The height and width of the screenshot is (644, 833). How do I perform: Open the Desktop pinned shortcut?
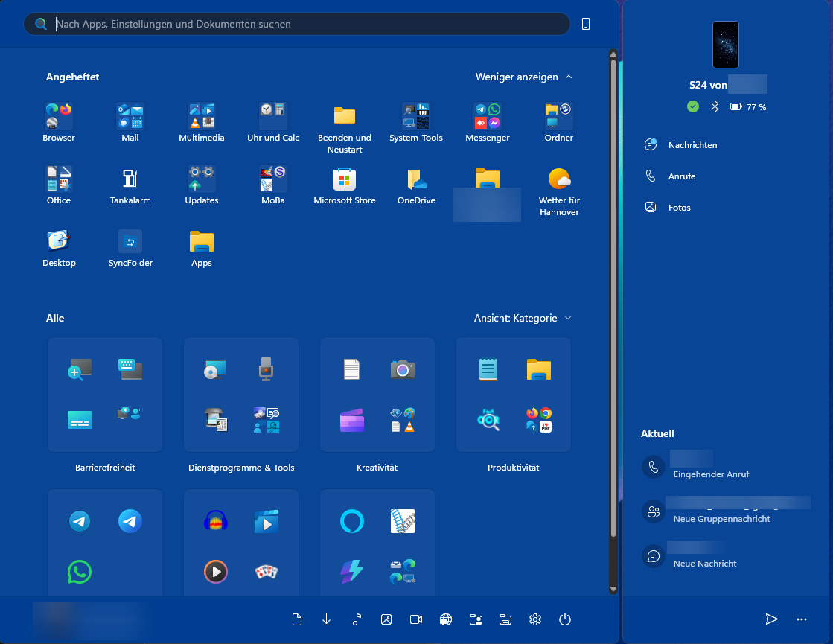point(59,248)
